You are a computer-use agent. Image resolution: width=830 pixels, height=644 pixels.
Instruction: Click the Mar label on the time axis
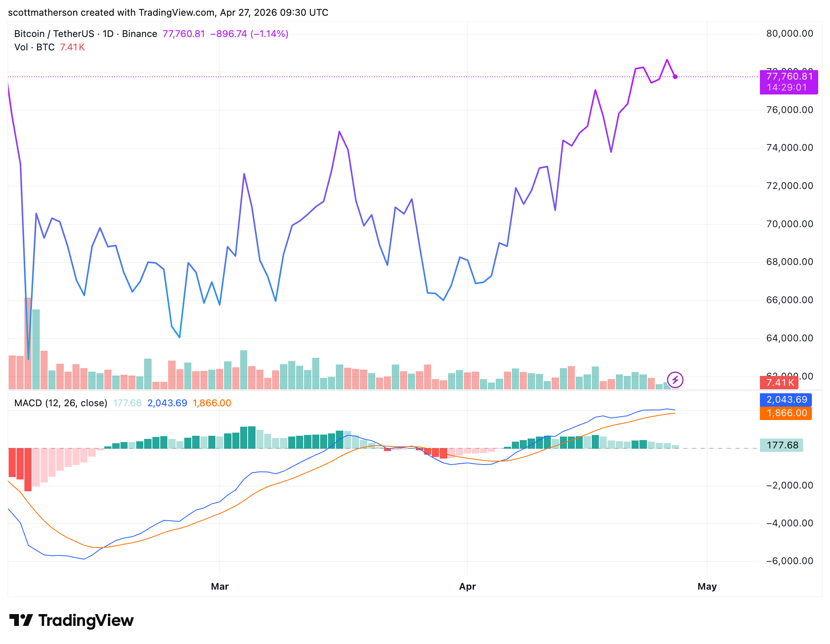(x=220, y=587)
